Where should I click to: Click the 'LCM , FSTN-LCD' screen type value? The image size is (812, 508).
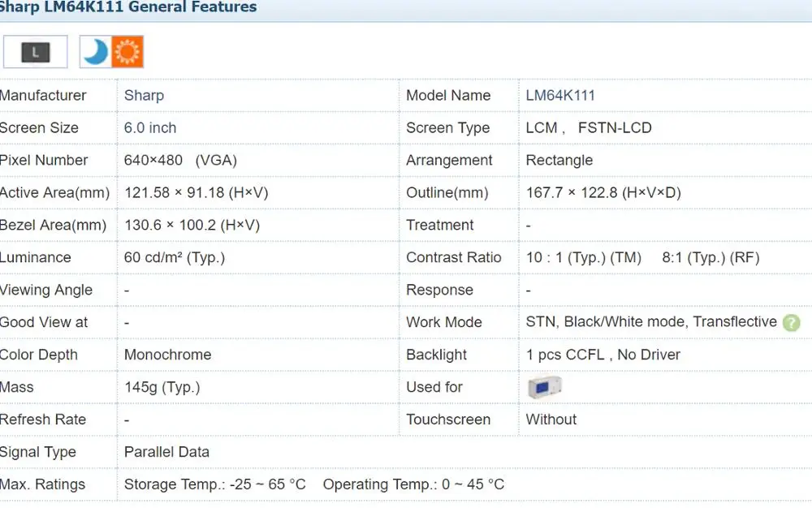tap(589, 127)
